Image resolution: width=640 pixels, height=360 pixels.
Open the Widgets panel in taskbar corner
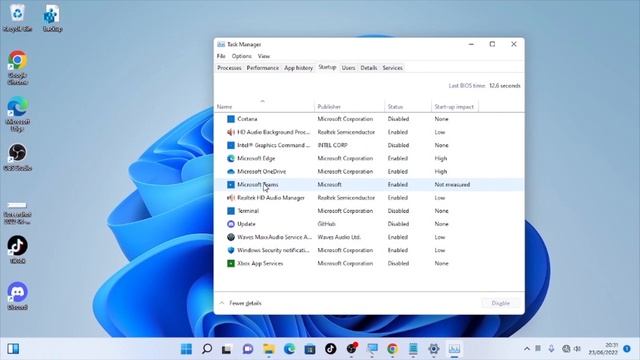coord(13,349)
